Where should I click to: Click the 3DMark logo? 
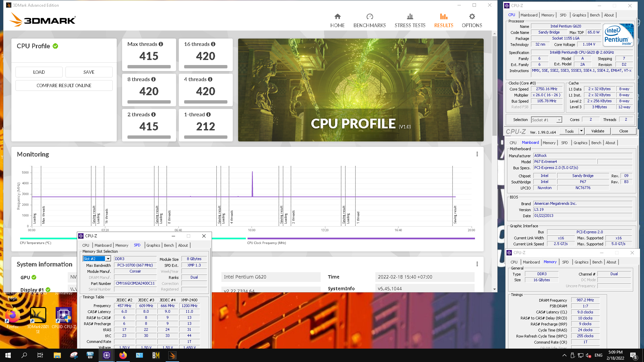43,20
